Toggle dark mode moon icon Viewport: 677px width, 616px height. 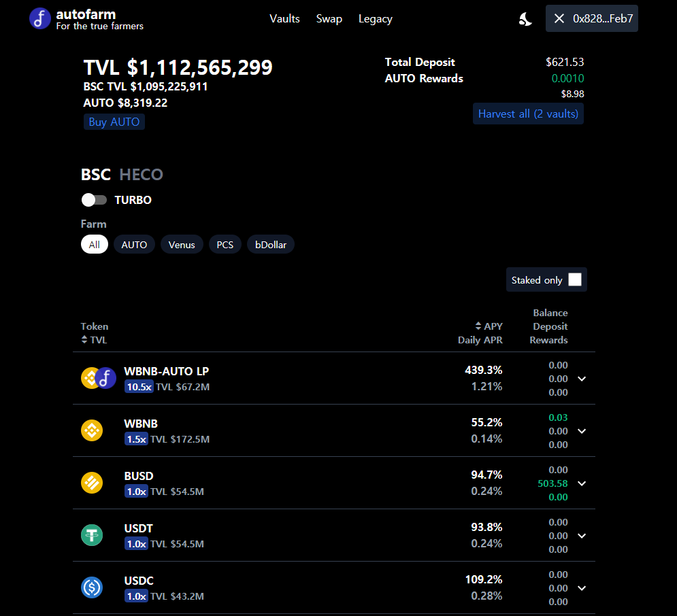[x=525, y=18]
